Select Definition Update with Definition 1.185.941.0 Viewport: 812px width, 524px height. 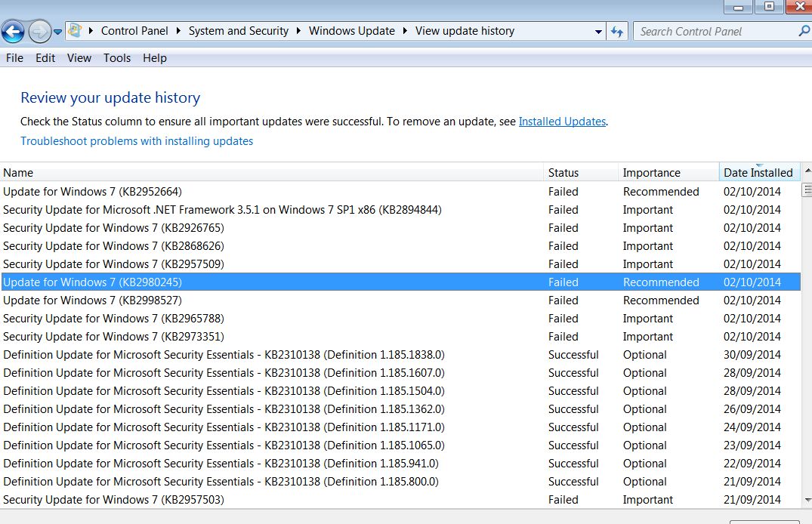coord(401,464)
